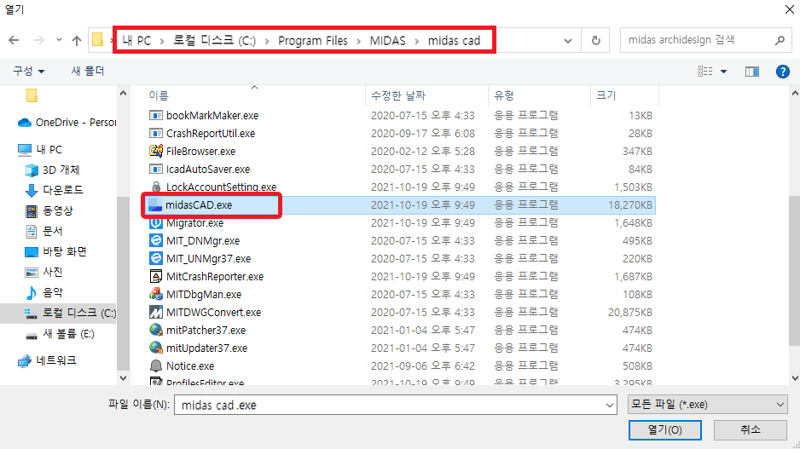Select Notice.exe file
Viewport: 800px width, 449px height.
point(190,366)
